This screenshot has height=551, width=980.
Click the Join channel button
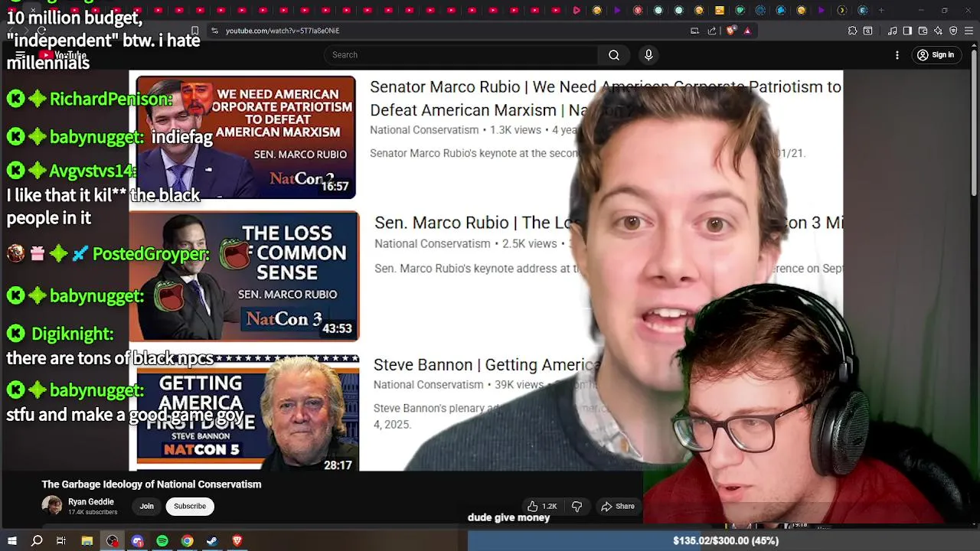pyautogui.click(x=146, y=507)
